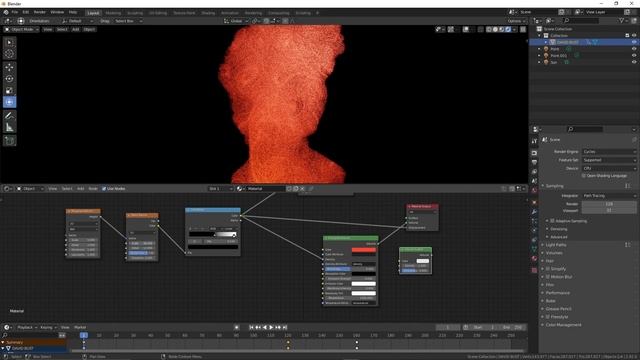Image resolution: width=640 pixels, height=360 pixels.
Task: Click the auto-keying record button
Action: coord(237,327)
